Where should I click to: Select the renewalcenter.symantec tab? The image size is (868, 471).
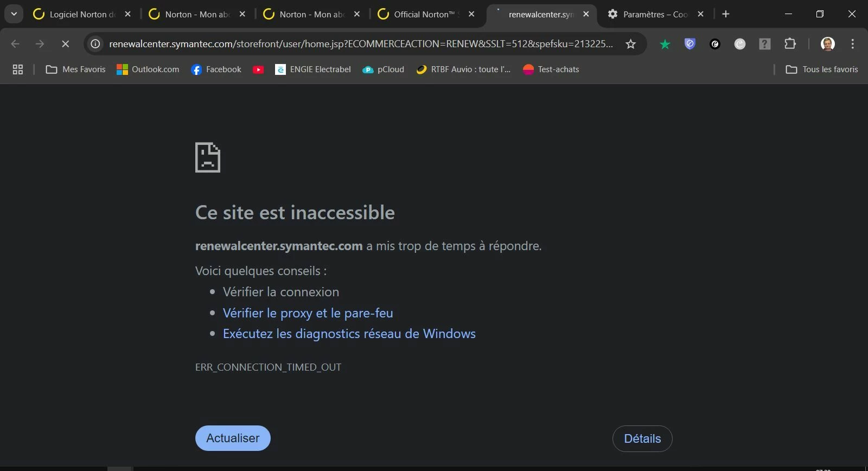point(541,15)
